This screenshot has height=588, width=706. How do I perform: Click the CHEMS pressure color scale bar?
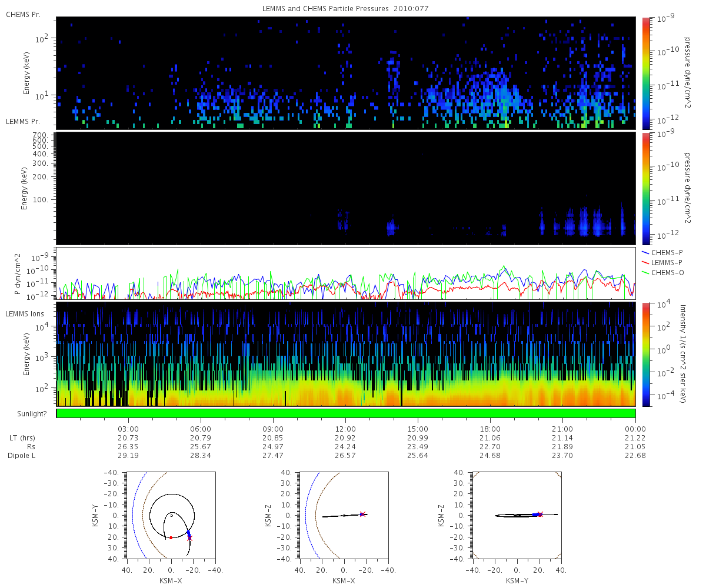(645, 73)
